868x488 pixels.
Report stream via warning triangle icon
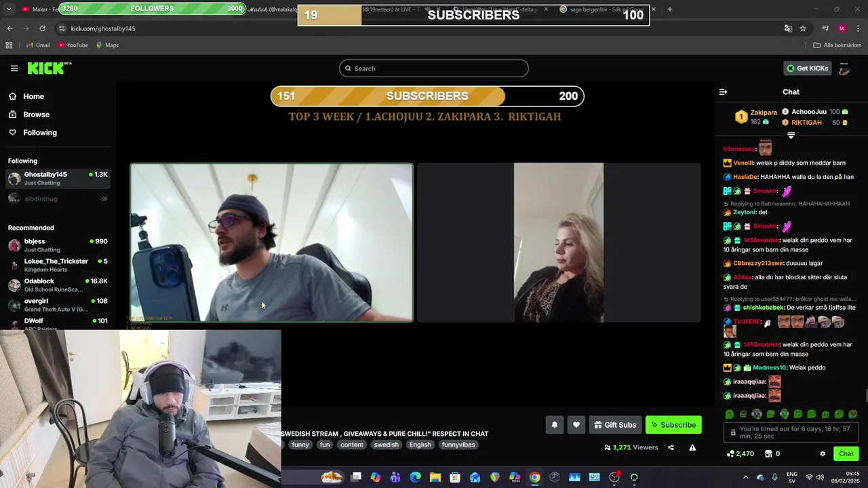tap(692, 447)
